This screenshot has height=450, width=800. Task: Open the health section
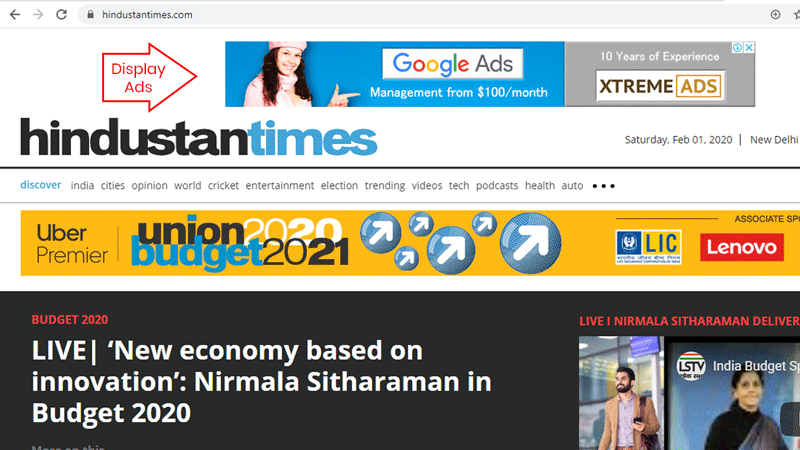coord(540,185)
